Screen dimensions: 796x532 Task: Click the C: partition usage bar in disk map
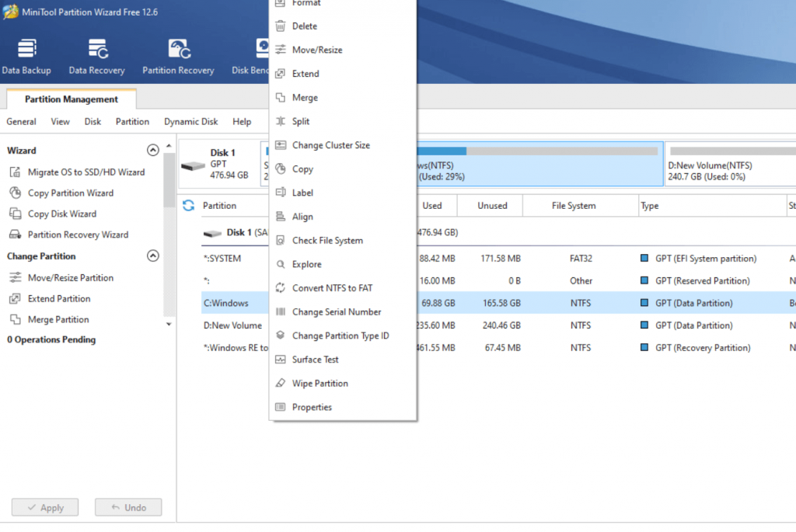coord(537,151)
